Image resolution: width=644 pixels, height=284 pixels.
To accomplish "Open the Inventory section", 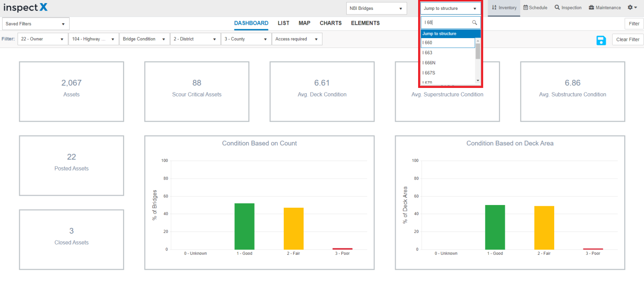I will coord(504,8).
